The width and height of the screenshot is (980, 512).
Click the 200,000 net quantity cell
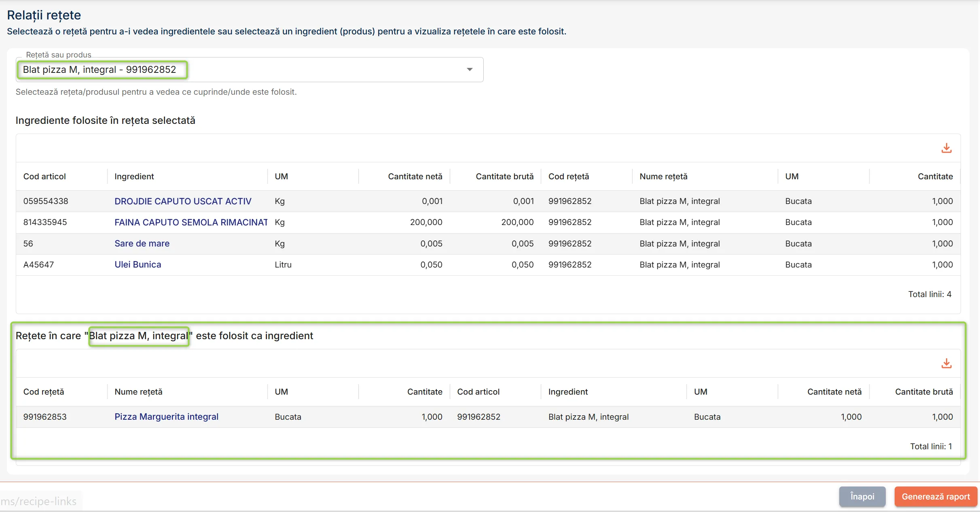426,222
